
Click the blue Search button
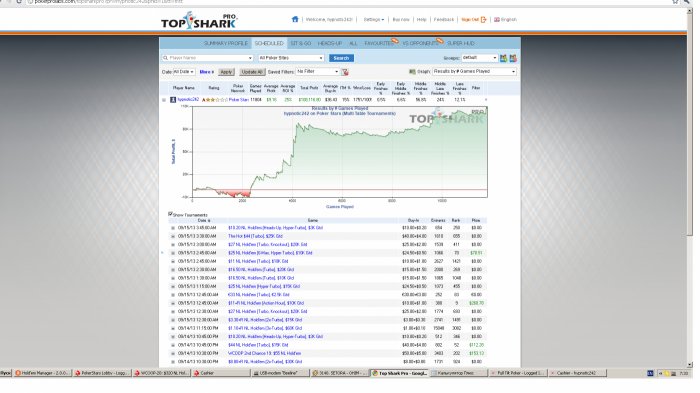pyautogui.click(x=341, y=58)
